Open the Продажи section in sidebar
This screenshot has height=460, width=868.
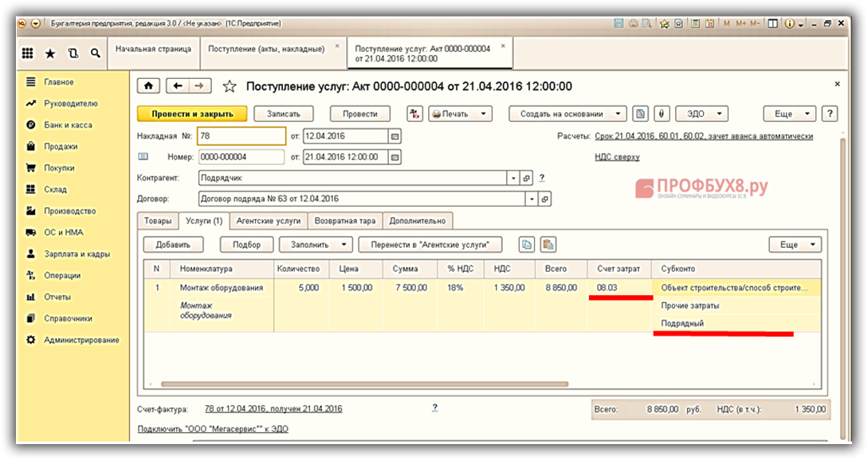(x=61, y=147)
